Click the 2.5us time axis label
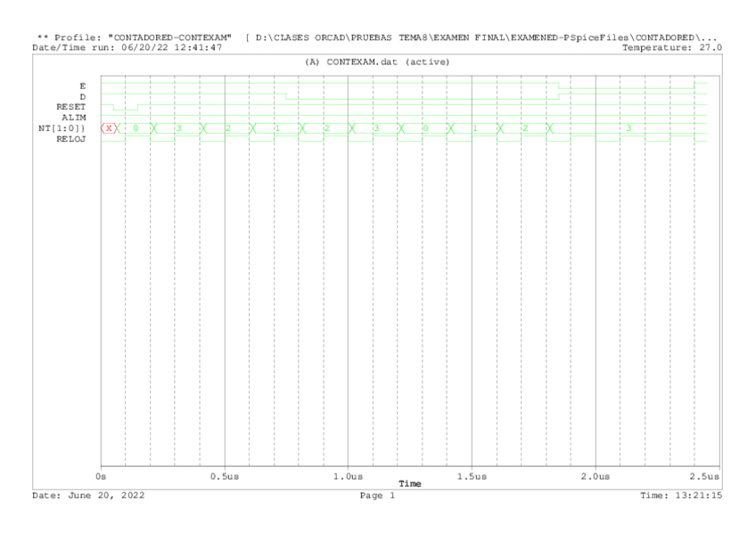Viewport: 756px width, 534px height. tap(707, 478)
